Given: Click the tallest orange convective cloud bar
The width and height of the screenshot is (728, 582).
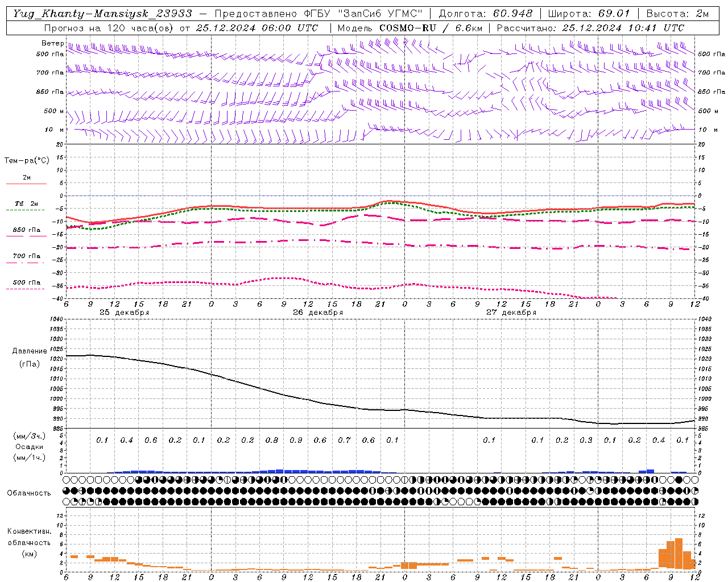Looking at the screenshot, I should [x=679, y=553].
